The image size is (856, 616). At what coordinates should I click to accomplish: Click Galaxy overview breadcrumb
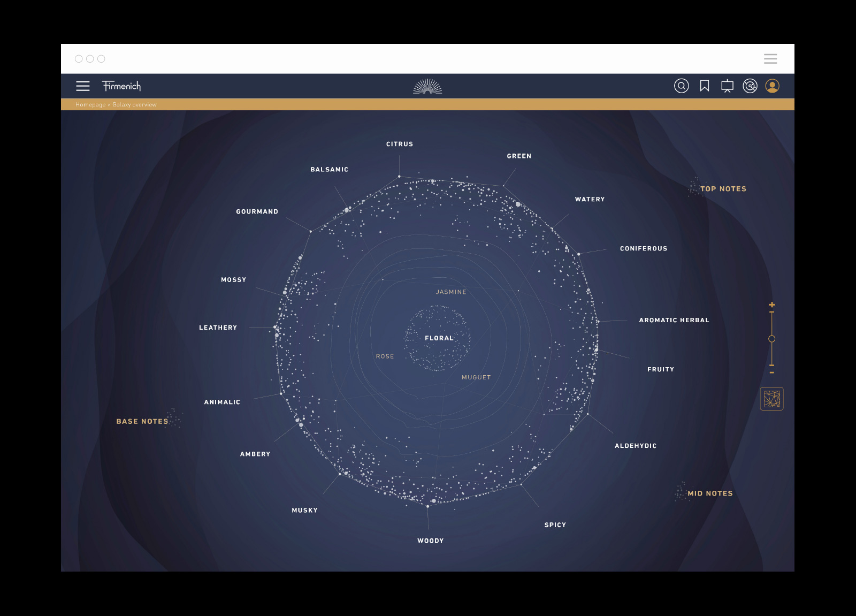pyautogui.click(x=134, y=104)
